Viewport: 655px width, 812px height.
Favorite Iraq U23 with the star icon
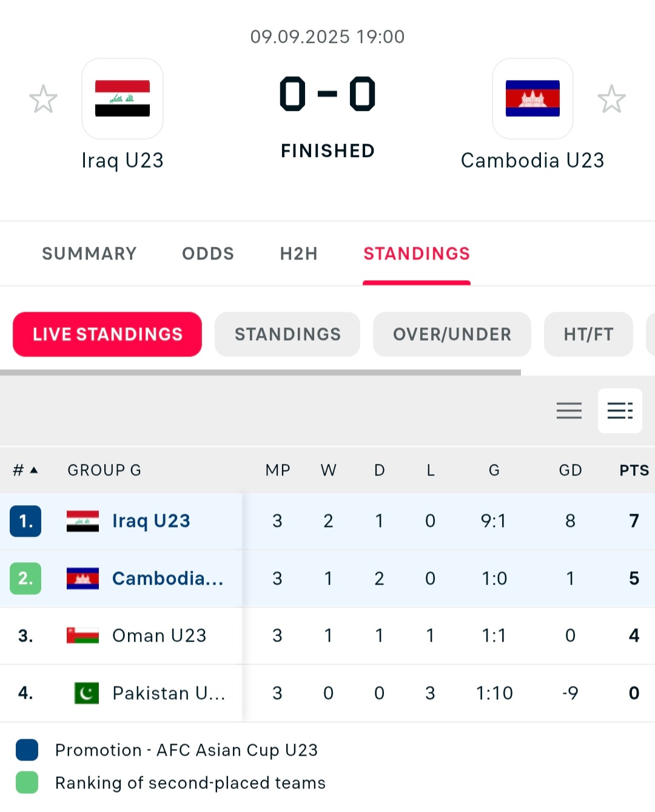44,99
